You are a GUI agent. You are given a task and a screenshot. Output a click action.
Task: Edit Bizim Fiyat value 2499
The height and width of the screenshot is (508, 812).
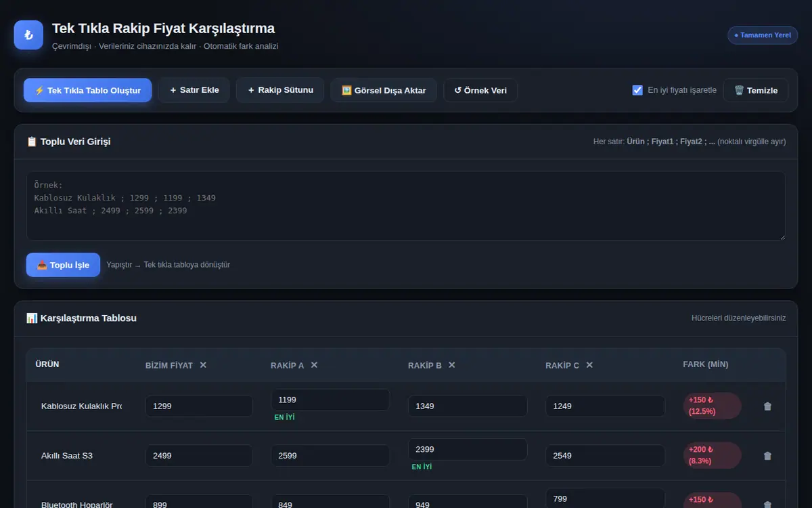click(x=199, y=456)
